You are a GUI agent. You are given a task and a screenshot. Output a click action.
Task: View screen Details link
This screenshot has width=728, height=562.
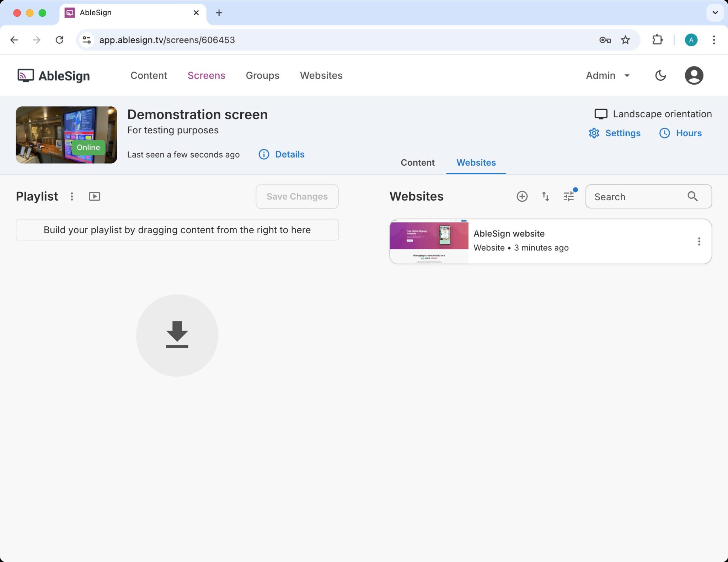[x=282, y=154]
